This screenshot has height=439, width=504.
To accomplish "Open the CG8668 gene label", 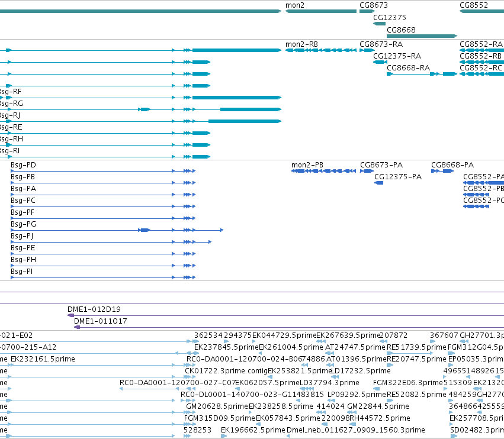I will [401, 30].
